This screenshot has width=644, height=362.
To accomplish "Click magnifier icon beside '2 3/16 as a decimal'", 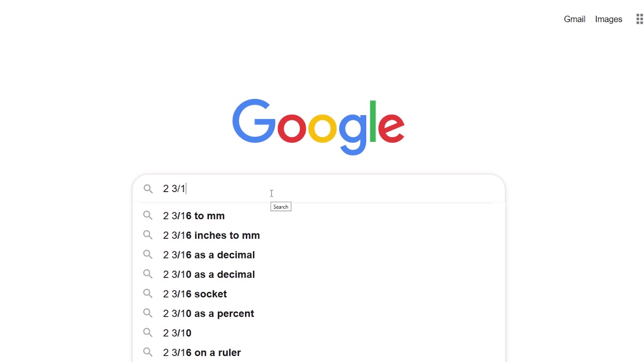I will pyautogui.click(x=147, y=254).
